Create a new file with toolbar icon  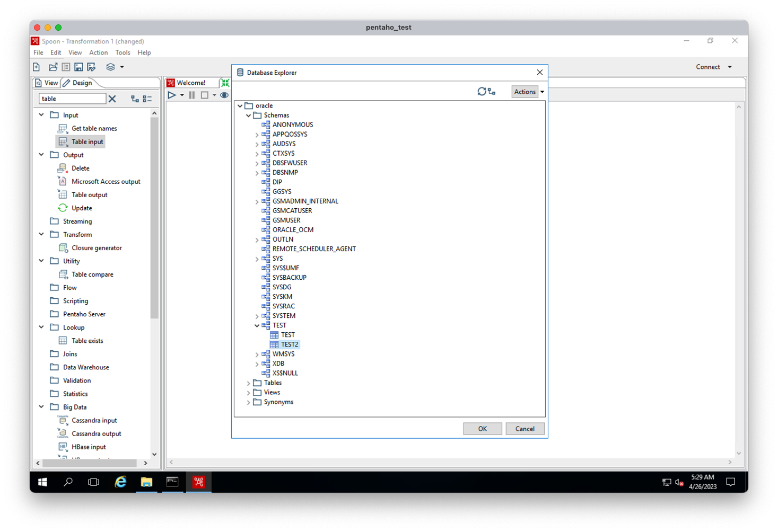37,67
